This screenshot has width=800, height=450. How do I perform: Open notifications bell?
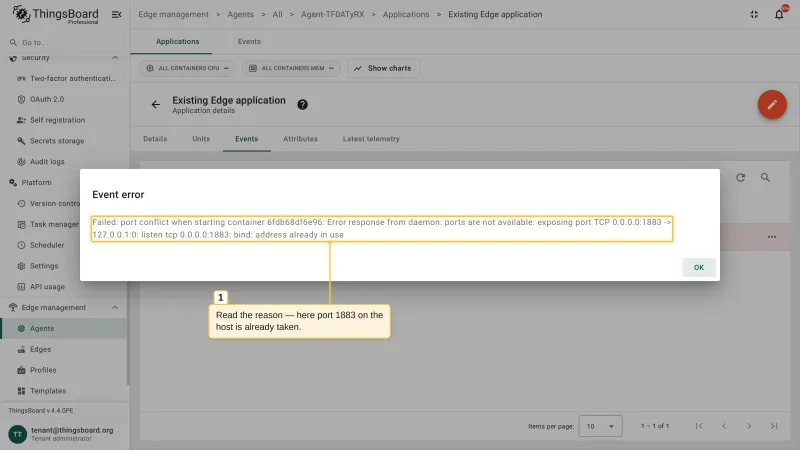coord(779,14)
